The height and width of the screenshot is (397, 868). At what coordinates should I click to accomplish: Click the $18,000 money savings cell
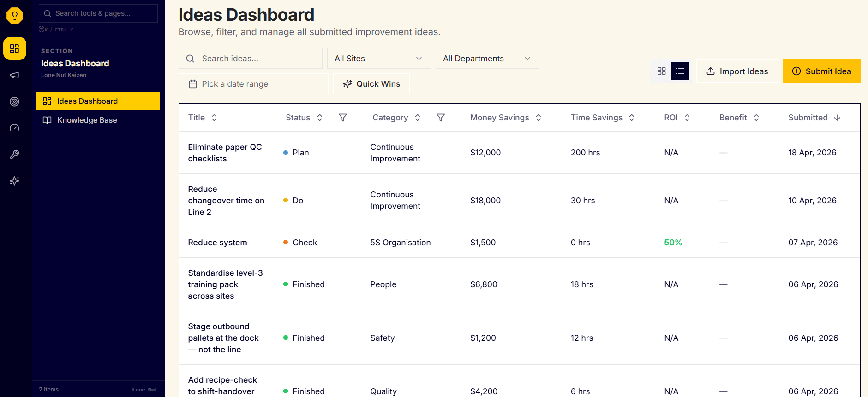click(x=485, y=201)
